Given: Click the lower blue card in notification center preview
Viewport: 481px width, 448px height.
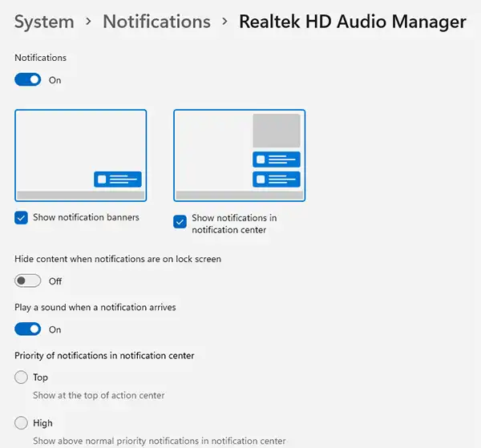Looking at the screenshot, I should (277, 180).
